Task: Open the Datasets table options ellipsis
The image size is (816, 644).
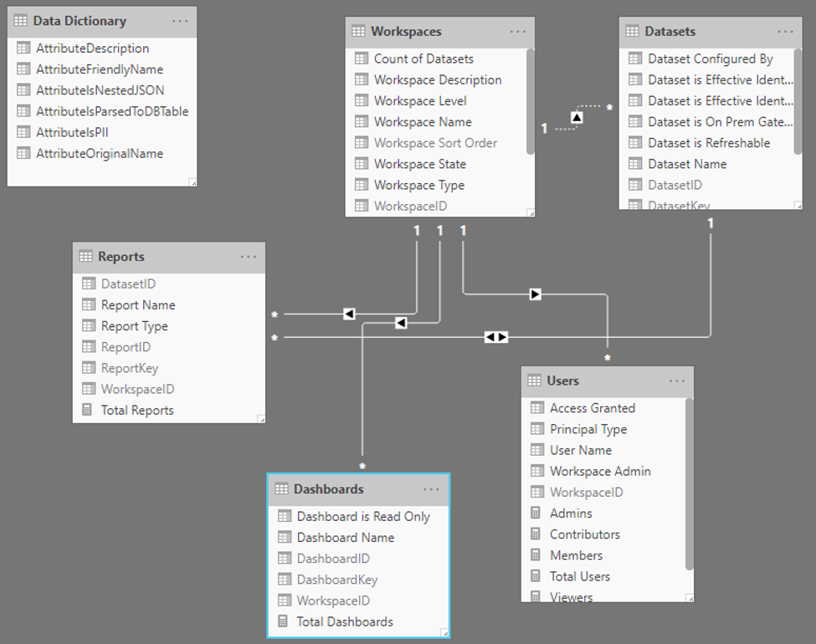Action: [785, 32]
